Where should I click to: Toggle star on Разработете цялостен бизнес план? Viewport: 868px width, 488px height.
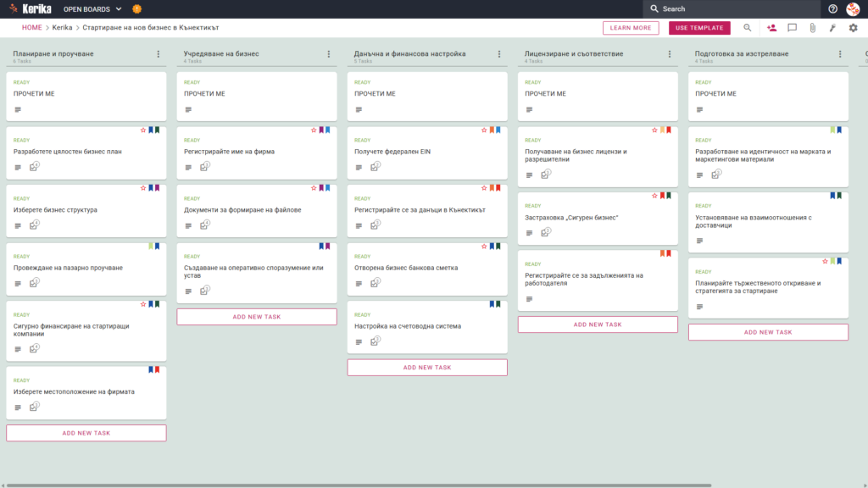[x=142, y=130]
